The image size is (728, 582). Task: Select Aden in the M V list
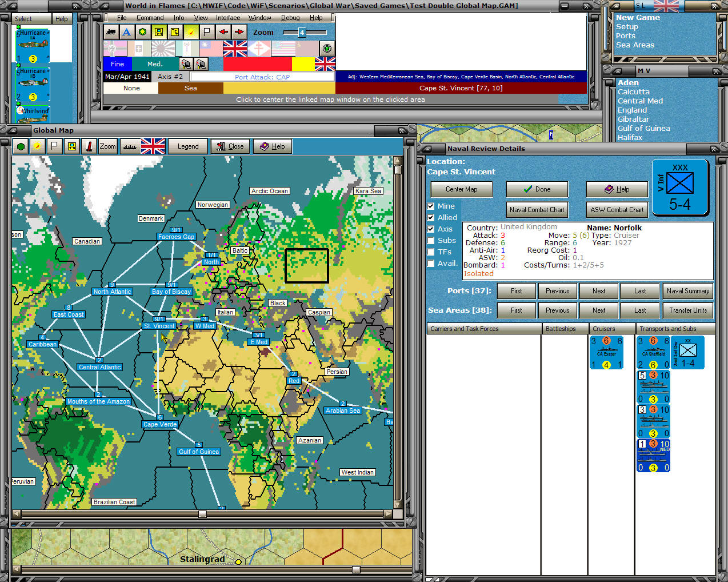point(628,83)
